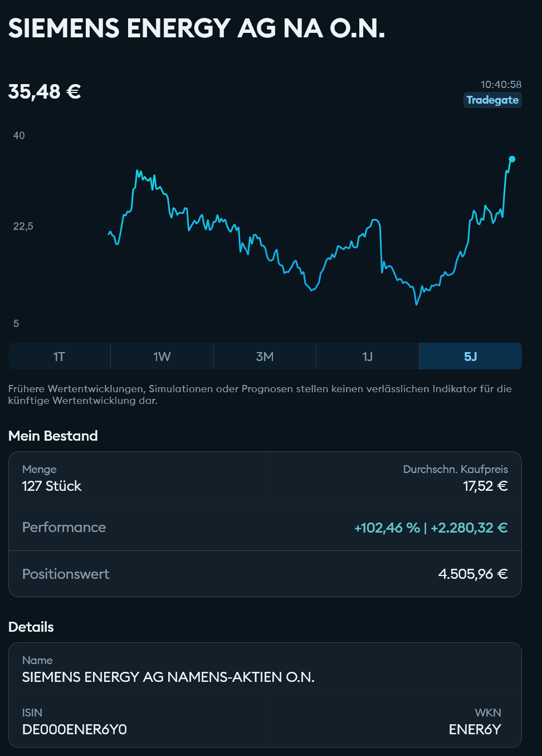This screenshot has height=756, width=542.
Task: Click the current price dot on chart
Action: [512, 159]
